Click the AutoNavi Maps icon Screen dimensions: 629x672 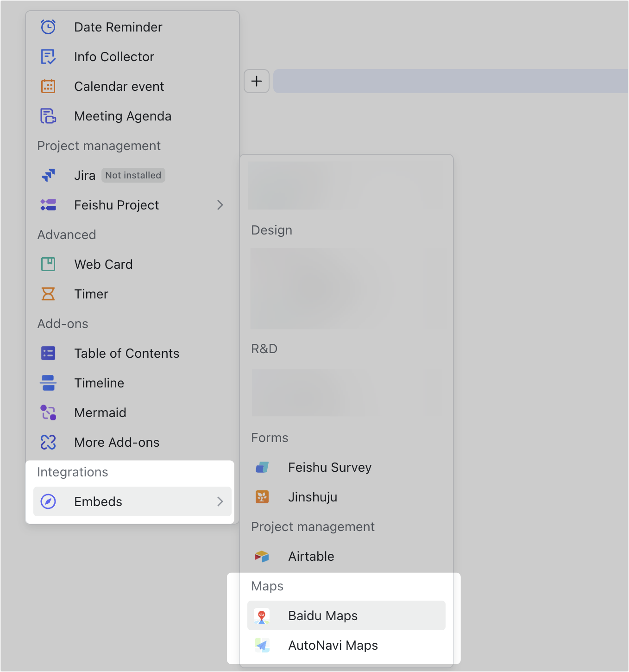pos(262,645)
